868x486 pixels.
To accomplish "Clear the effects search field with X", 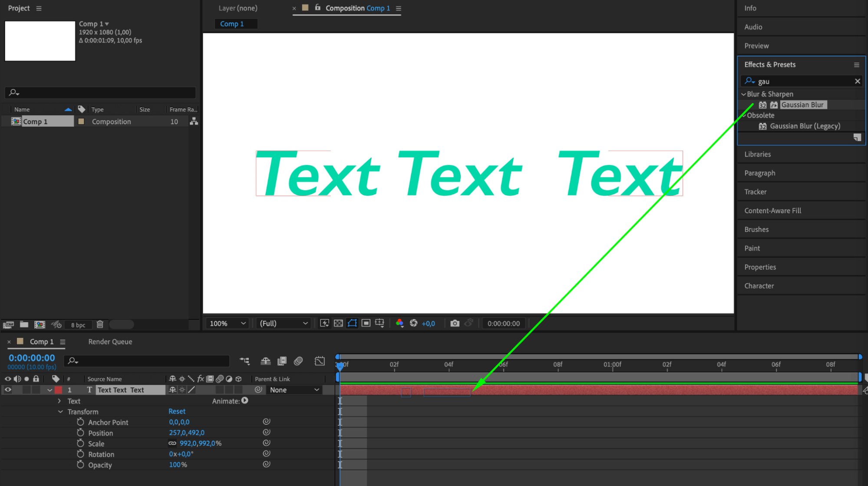I will point(858,81).
